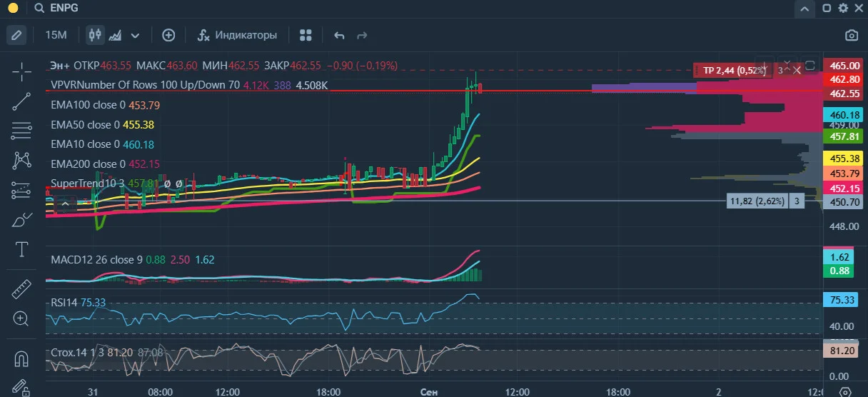Image resolution: width=868 pixels, height=397 pixels.
Task: Click the 453.79 EMA100 price label
Action: (844, 174)
